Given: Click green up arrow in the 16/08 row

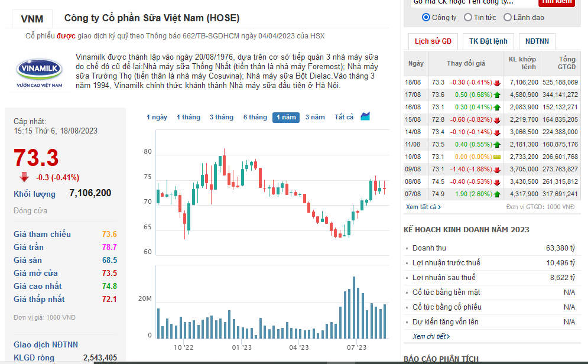Looking at the screenshot, I should pyautogui.click(x=497, y=107).
